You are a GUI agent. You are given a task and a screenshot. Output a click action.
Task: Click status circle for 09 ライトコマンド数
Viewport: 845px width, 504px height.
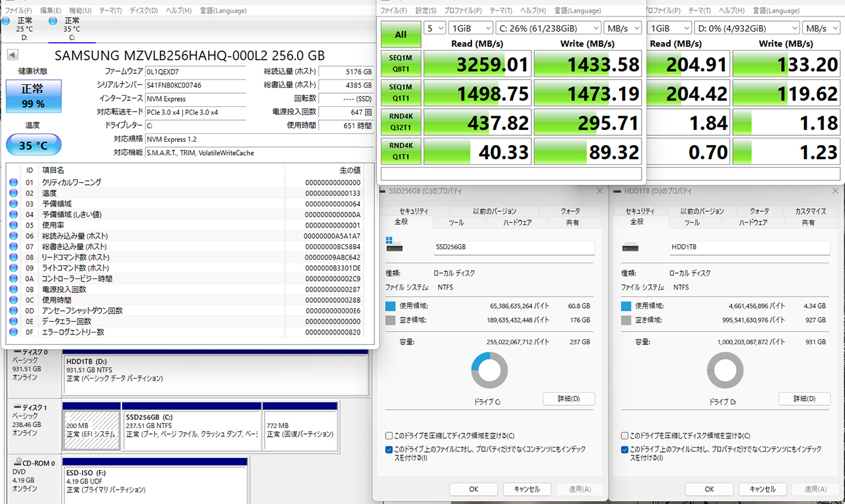coord(13,268)
